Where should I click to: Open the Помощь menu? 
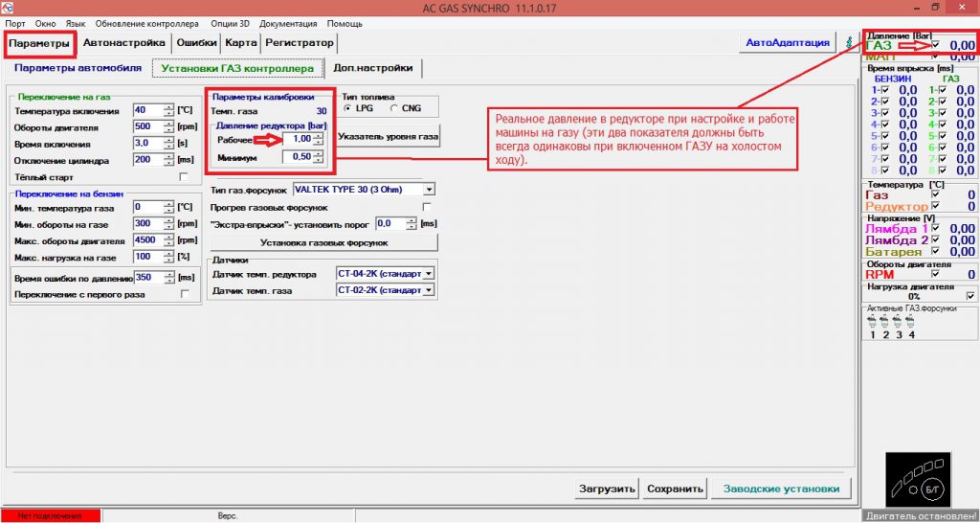tap(345, 24)
